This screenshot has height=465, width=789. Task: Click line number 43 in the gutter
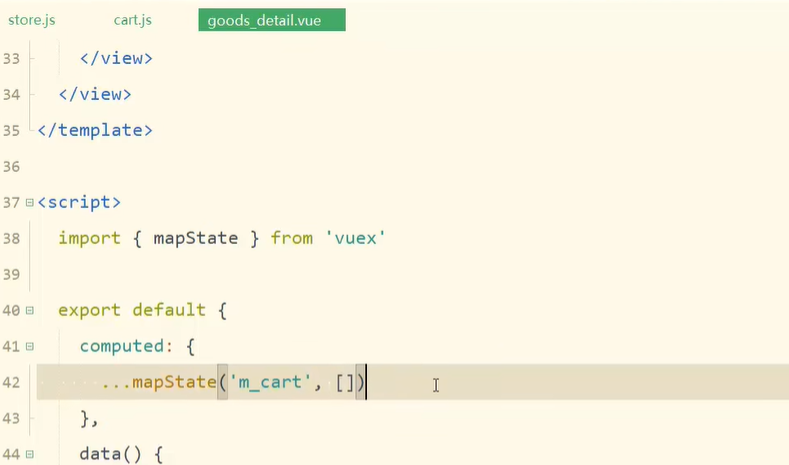11,419
